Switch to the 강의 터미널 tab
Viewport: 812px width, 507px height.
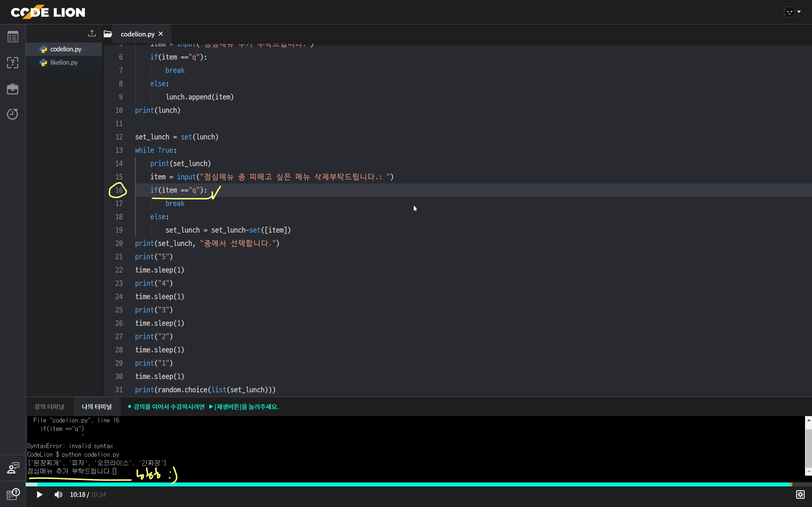tap(49, 407)
